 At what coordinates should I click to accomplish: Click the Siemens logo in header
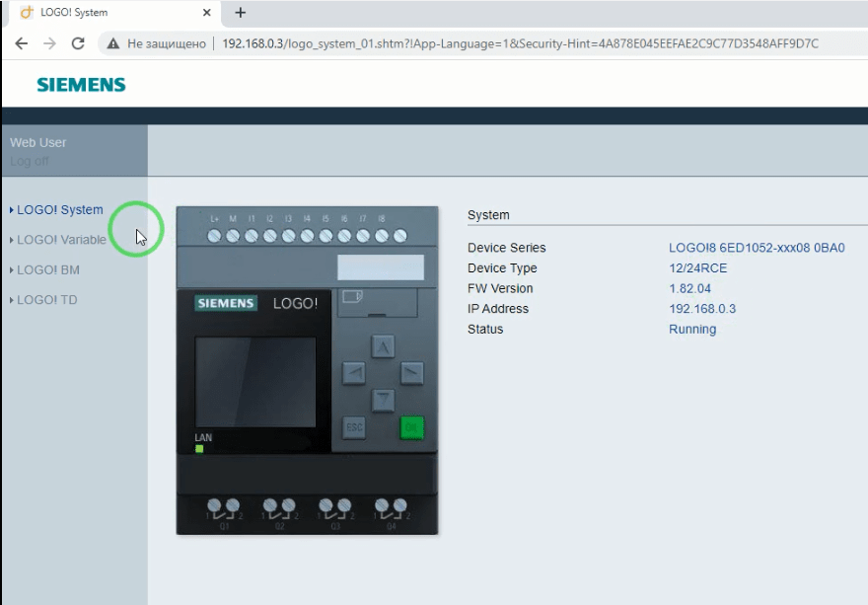81,85
